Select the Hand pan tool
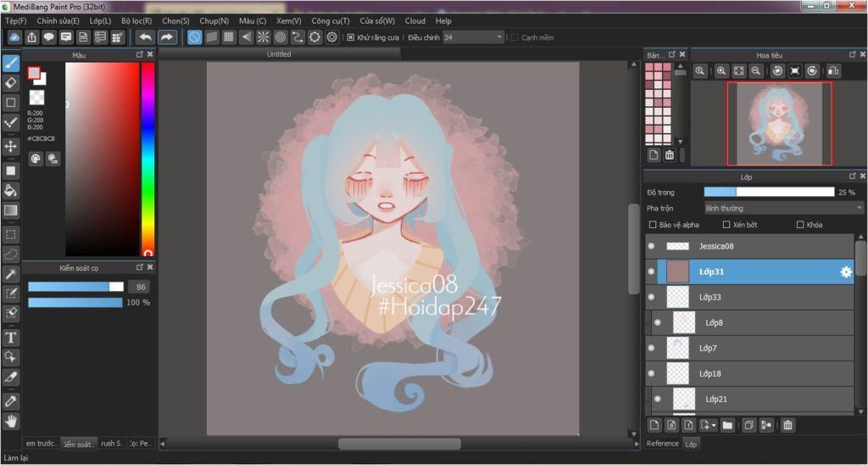The width and height of the screenshot is (868, 465). (10, 421)
